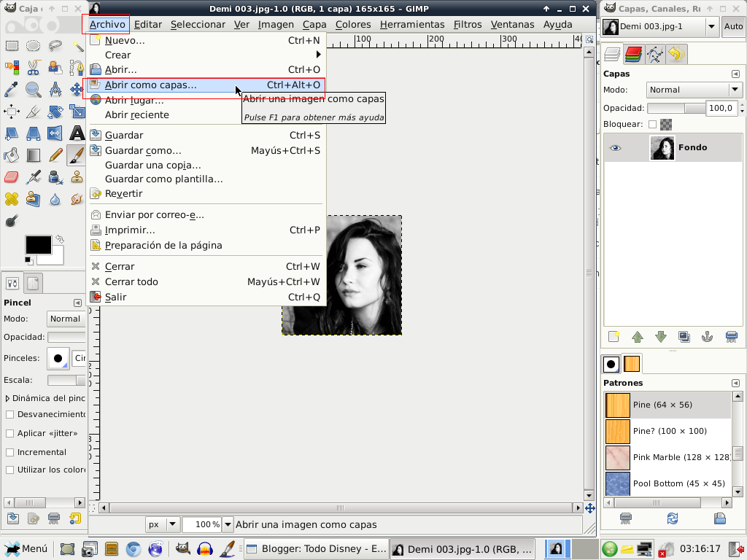The image size is (747, 560).
Task: Select the Measure compass tool
Action: (55, 90)
